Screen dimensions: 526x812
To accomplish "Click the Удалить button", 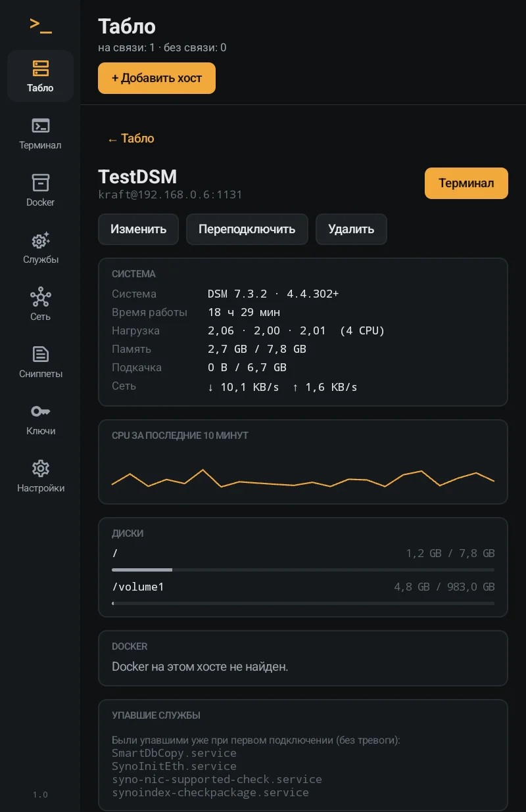I will (x=351, y=229).
